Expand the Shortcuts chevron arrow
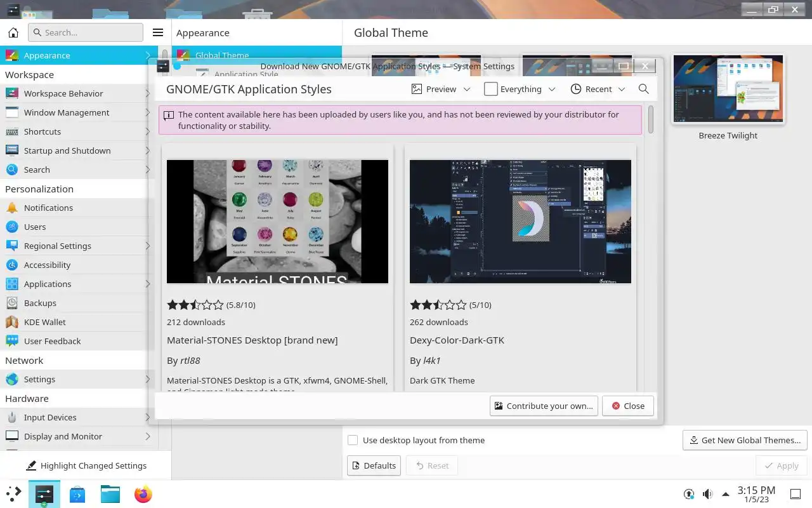 point(147,131)
